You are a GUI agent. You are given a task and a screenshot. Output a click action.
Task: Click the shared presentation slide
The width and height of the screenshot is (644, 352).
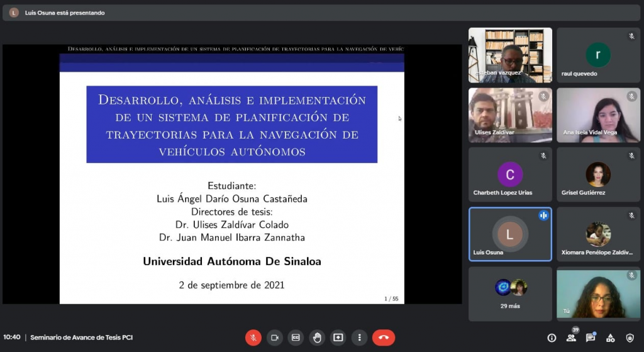tap(232, 174)
